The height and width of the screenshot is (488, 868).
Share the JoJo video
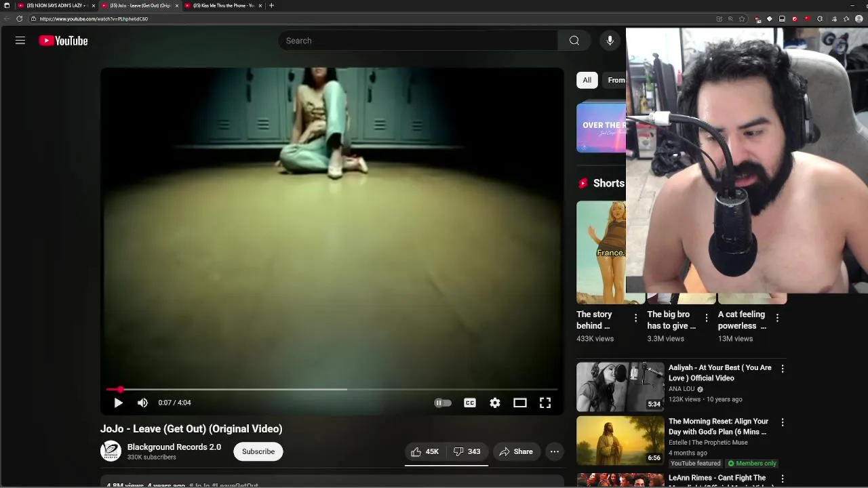(516, 451)
